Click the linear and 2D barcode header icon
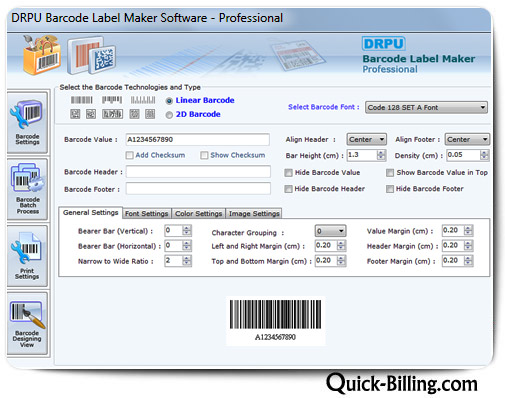Screen dimensions: 505x398 (x=91, y=55)
